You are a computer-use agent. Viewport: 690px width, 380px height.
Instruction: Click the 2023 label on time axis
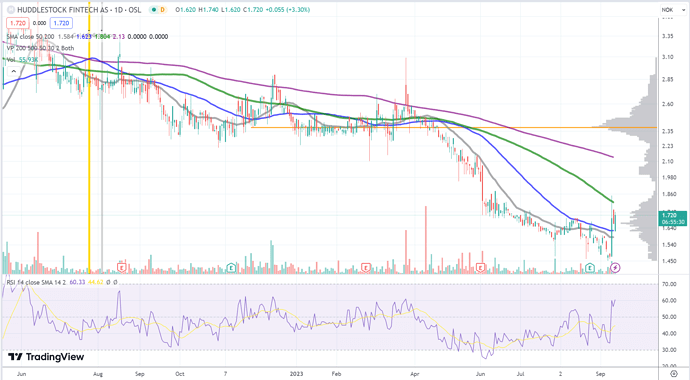(297, 374)
